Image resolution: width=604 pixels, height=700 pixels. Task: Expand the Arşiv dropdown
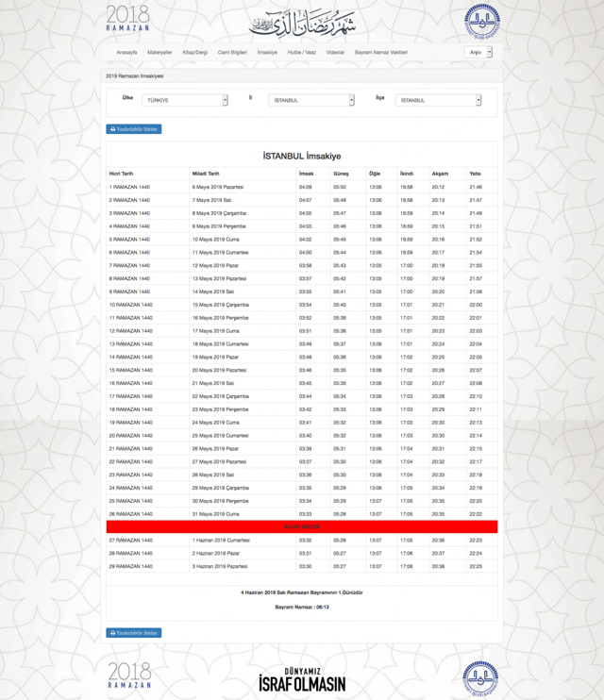(x=478, y=53)
